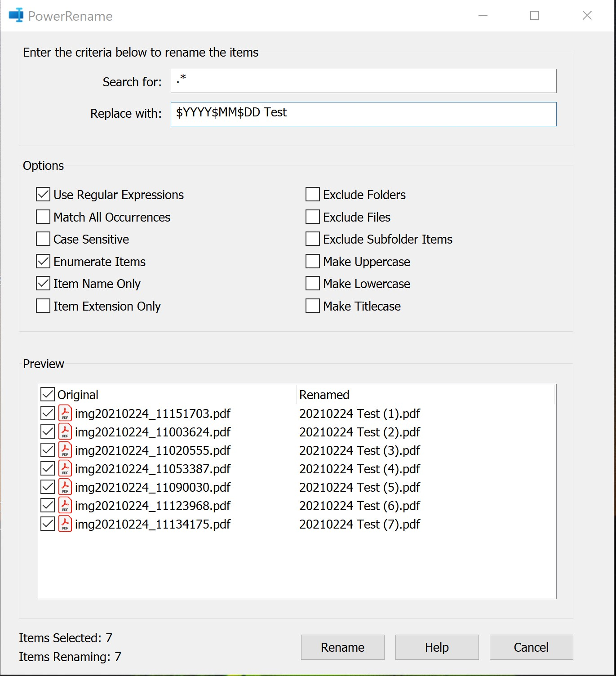Open Help
Viewport: 616px width, 676px height.
[436, 647]
